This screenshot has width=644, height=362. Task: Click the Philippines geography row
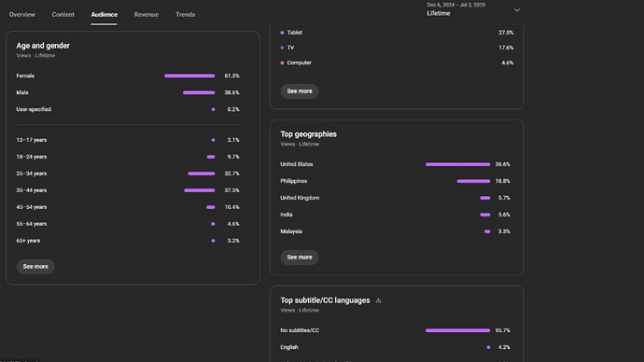click(396, 181)
